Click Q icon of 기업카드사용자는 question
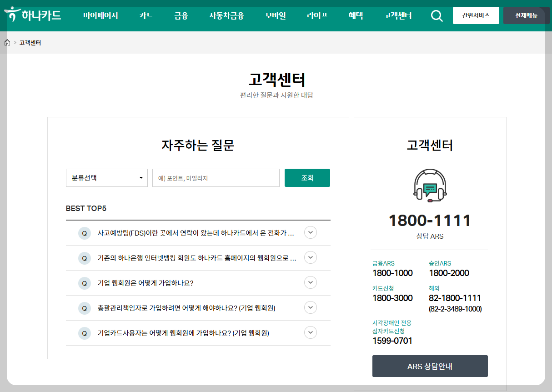 [84, 333]
